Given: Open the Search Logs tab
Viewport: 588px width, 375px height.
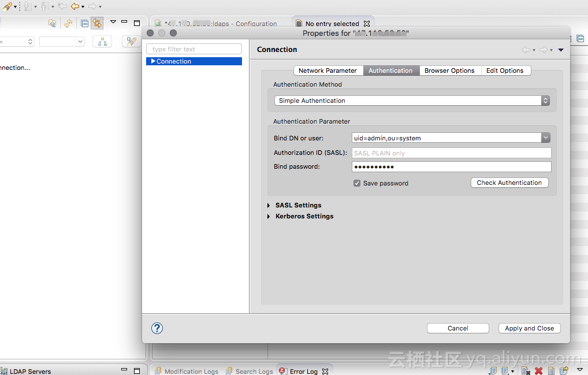Looking at the screenshot, I should [x=250, y=372].
